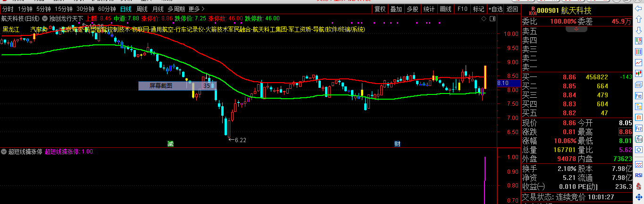Click the down arrow icon in right sidebar
The height and width of the screenshot is (204, 644).
(x=639, y=30)
